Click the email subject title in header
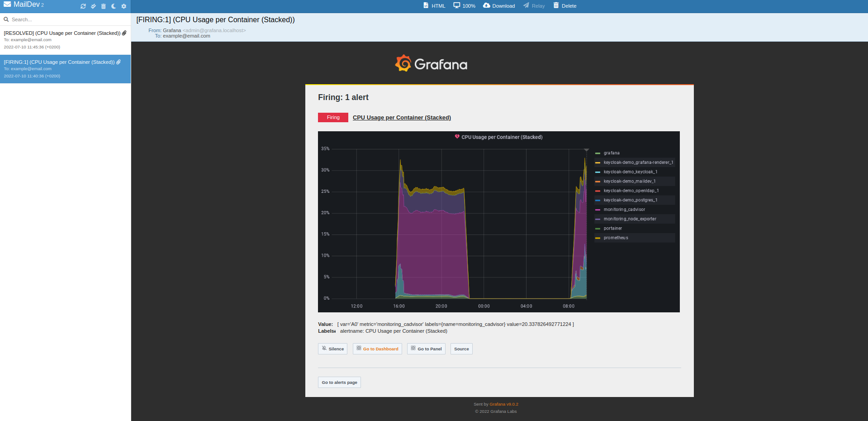The width and height of the screenshot is (868, 421). click(215, 19)
